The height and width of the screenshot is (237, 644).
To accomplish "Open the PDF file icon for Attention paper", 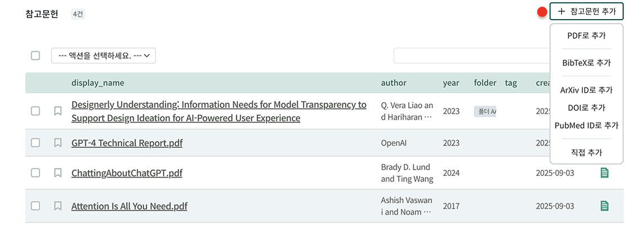I will tap(605, 206).
